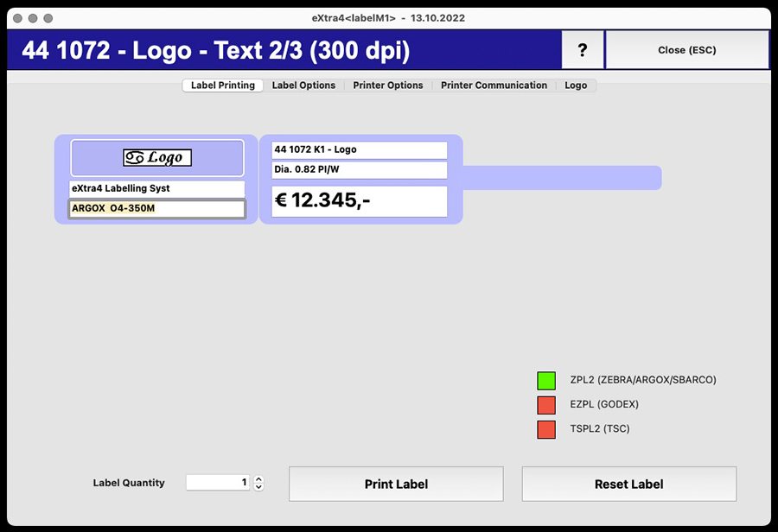Open the Printer Communication tab
The height and width of the screenshot is (532, 778).
(494, 85)
